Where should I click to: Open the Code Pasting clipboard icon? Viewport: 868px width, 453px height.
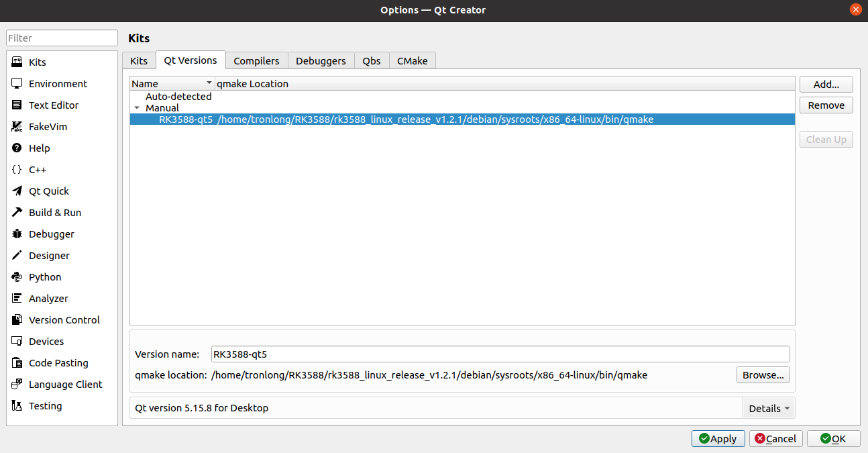pyautogui.click(x=17, y=362)
